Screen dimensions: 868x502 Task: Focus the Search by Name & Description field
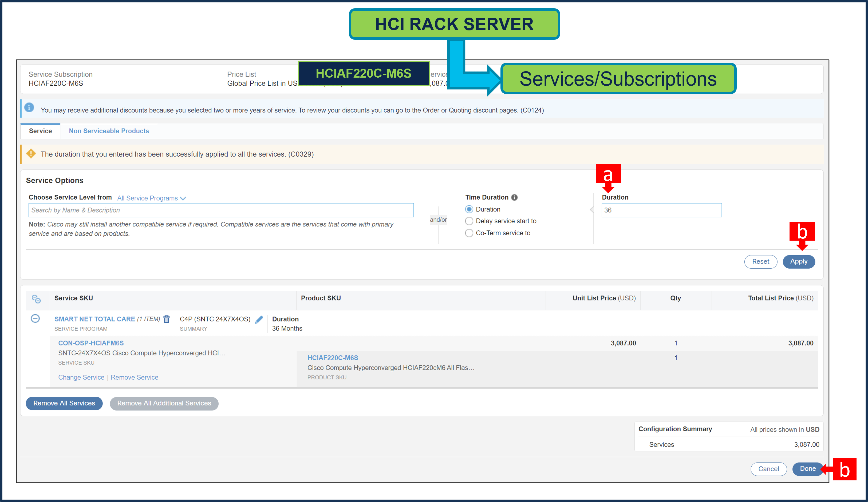coord(221,210)
